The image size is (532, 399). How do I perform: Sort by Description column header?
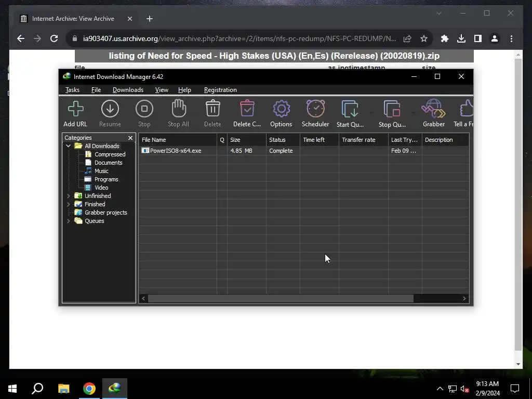click(445, 140)
